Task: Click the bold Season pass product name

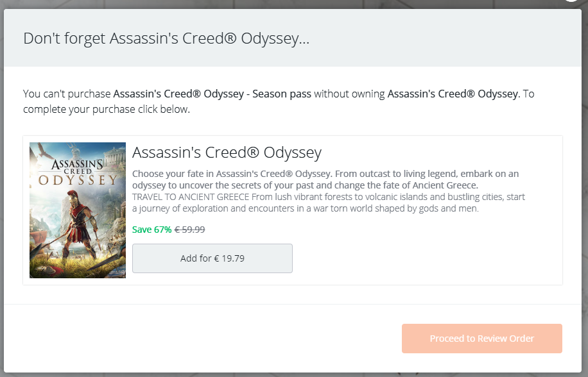Action: click(x=212, y=94)
